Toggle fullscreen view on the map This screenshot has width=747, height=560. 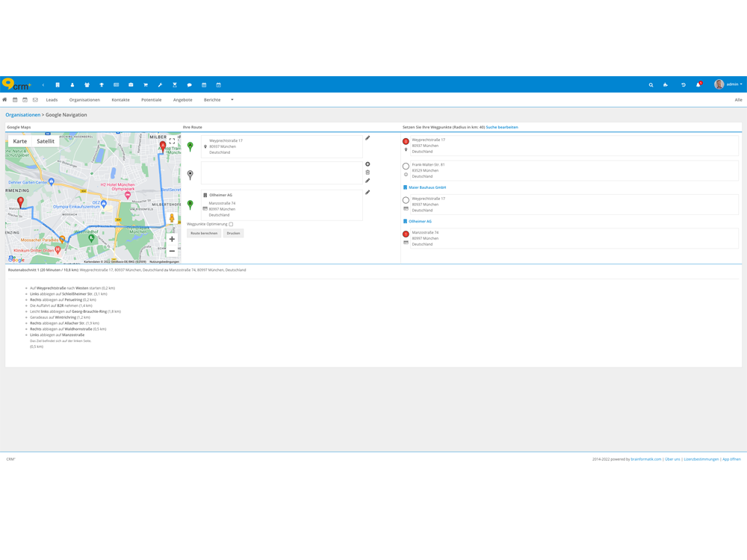click(x=172, y=141)
